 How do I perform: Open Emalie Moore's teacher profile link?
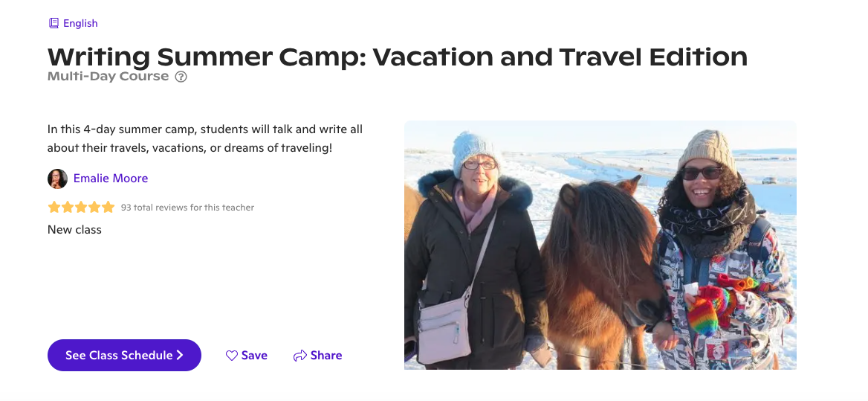tap(111, 179)
